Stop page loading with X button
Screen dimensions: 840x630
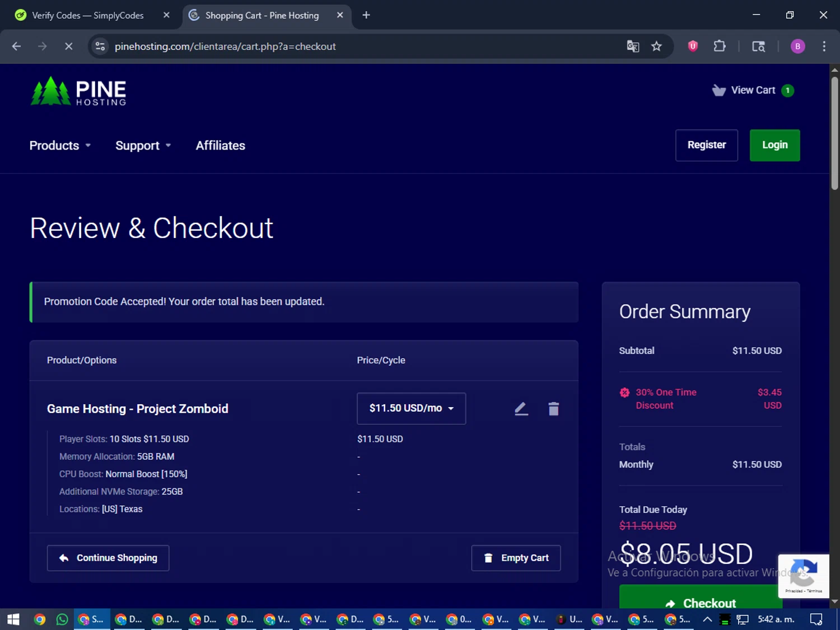pyautogui.click(x=68, y=46)
